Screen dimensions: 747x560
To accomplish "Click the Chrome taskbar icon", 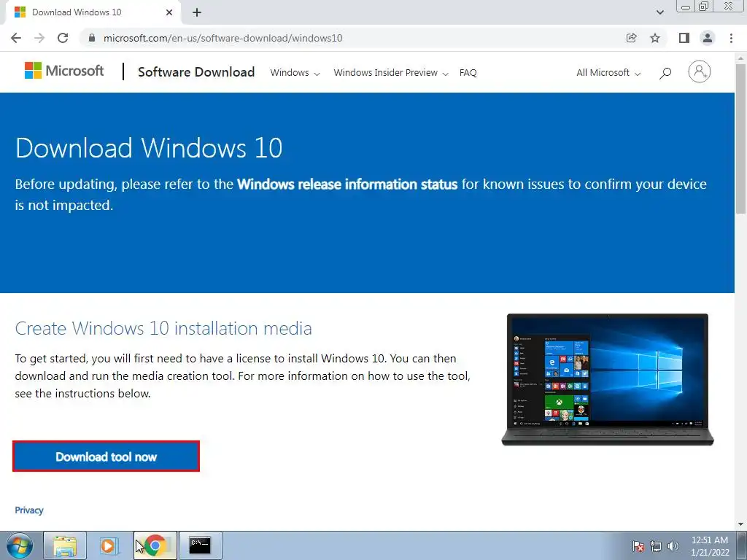I will point(155,545).
